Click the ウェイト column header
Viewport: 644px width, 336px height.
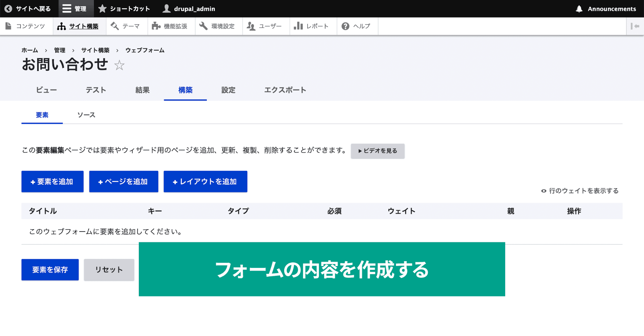tap(401, 211)
